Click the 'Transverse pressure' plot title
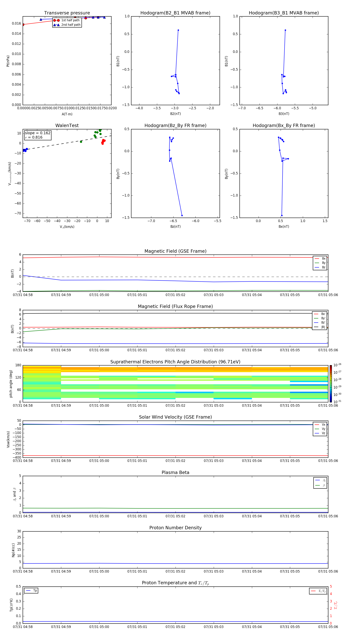This screenshot has width=351, height=644. pyautogui.click(x=67, y=13)
